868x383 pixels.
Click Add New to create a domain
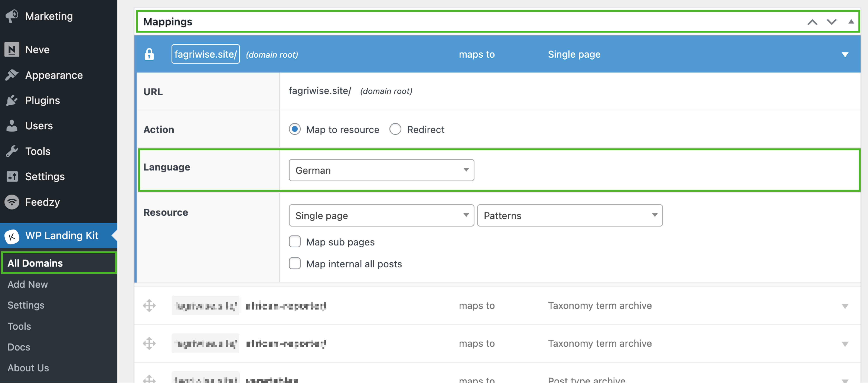coord(27,284)
